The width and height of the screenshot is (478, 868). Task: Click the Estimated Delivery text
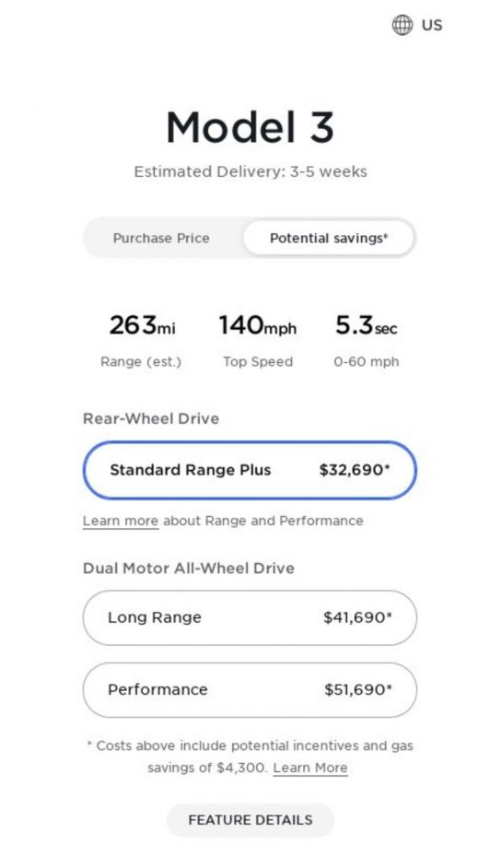point(251,171)
